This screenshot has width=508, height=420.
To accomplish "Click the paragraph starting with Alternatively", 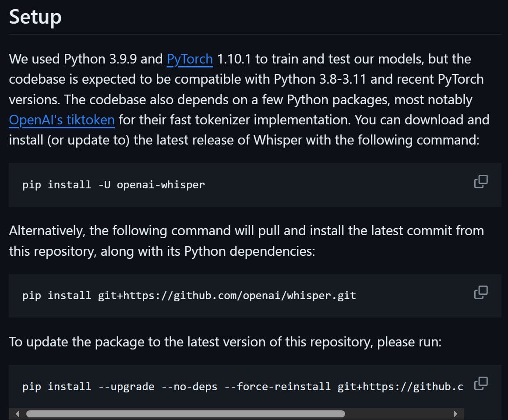I will [246, 241].
